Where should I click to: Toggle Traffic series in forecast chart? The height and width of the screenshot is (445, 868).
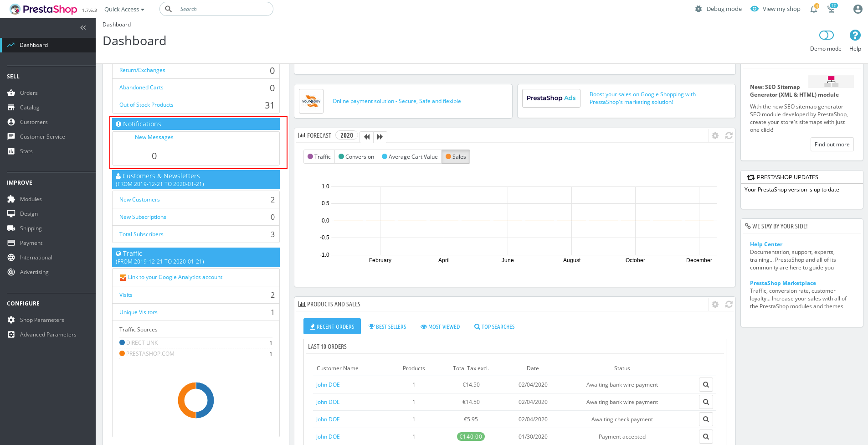tap(319, 157)
